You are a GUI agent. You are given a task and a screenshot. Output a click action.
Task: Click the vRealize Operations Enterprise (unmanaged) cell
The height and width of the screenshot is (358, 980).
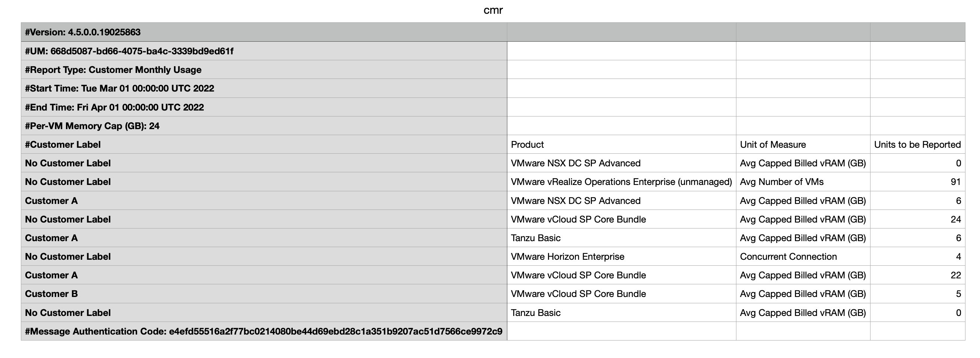(621, 182)
